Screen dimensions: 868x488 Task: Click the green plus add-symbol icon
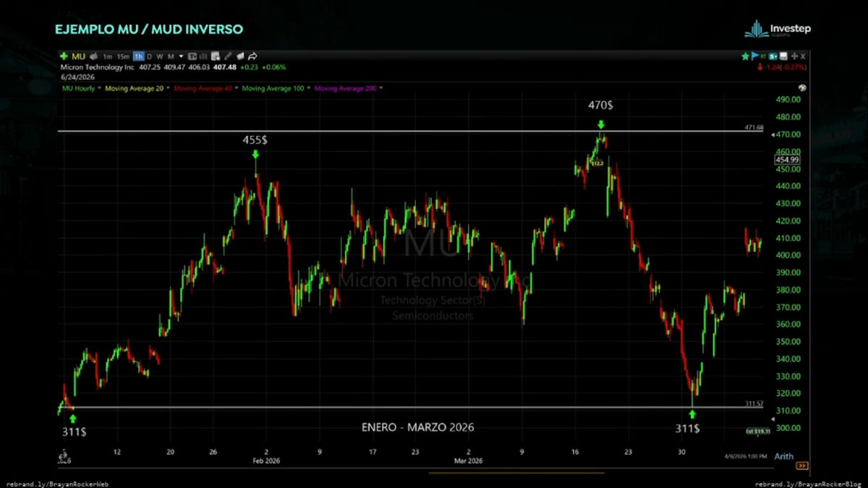coord(64,56)
